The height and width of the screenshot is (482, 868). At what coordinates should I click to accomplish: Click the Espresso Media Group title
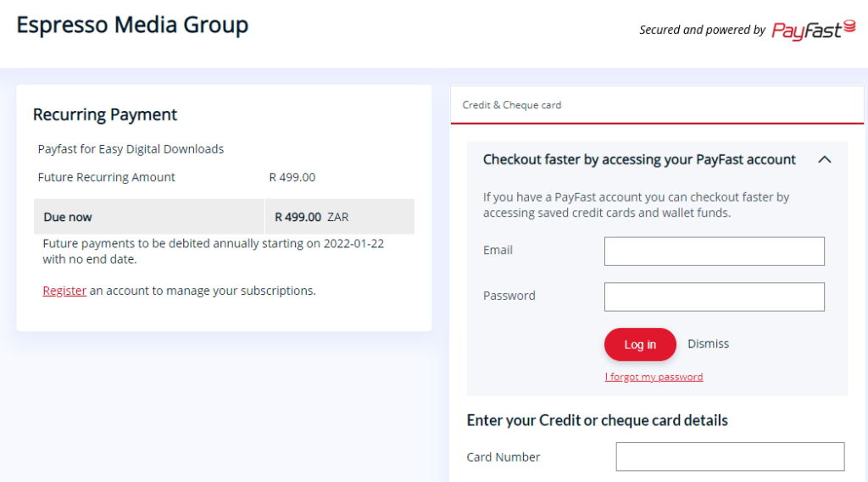(x=132, y=25)
